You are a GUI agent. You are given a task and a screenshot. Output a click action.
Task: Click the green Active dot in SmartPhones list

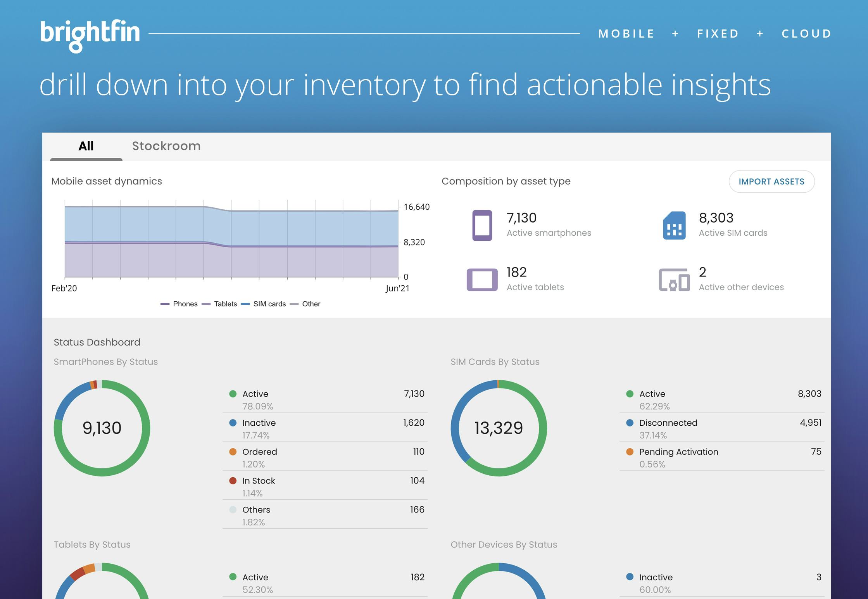click(x=233, y=394)
